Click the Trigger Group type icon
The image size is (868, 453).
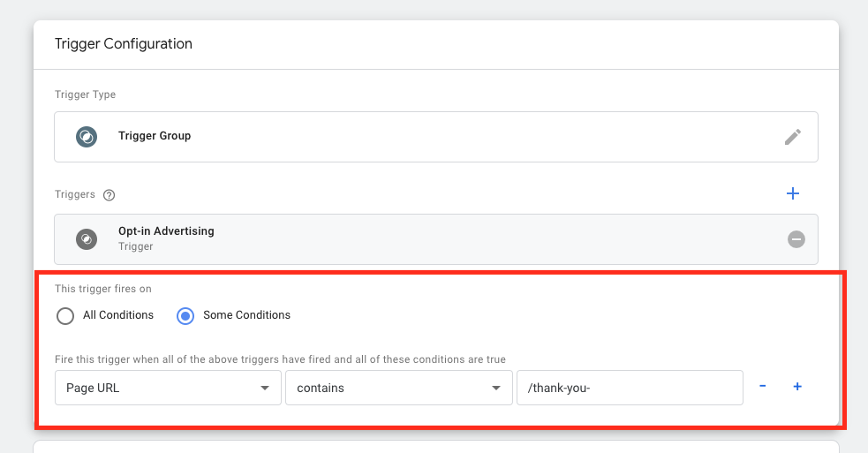pos(87,137)
